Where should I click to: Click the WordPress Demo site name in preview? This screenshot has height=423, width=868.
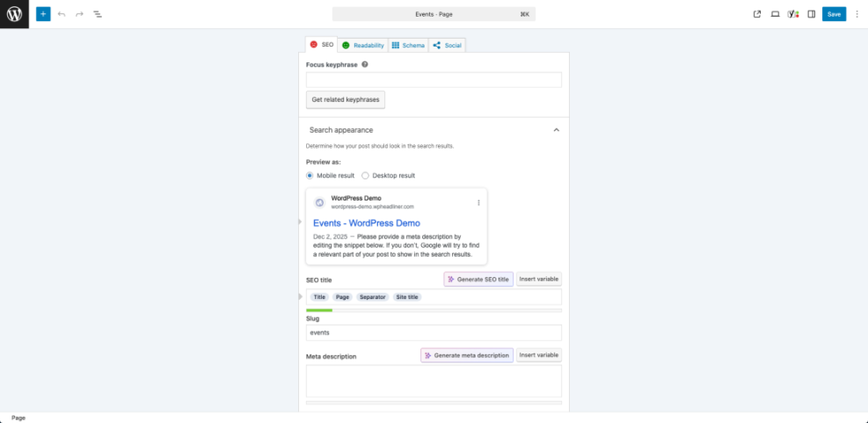pyautogui.click(x=356, y=198)
